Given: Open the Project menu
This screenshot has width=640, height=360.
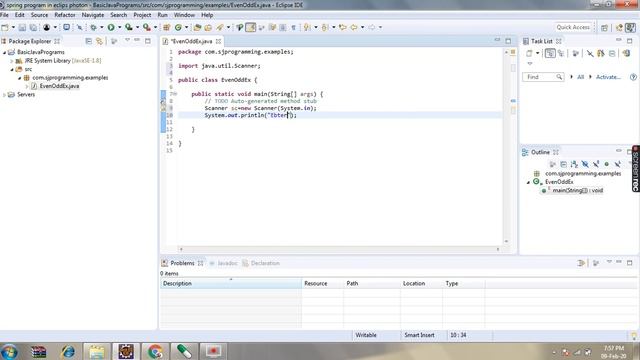Looking at the screenshot, I should tap(142, 15).
